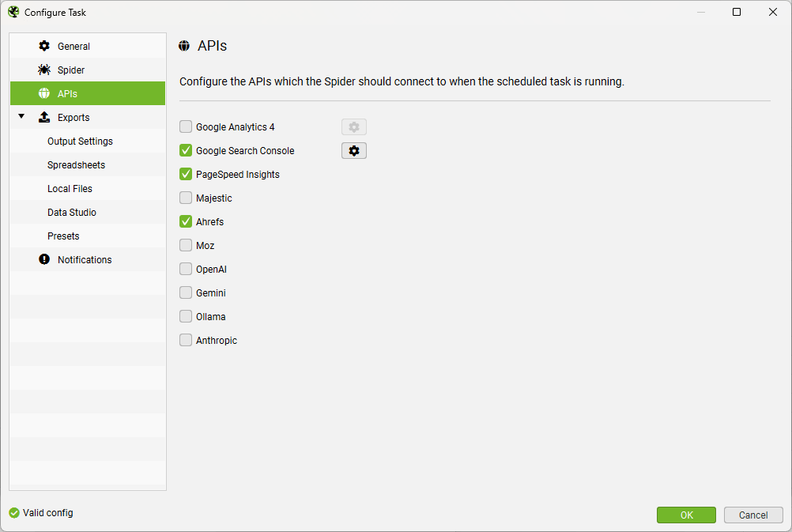Click the Exports upload icon

(x=44, y=117)
